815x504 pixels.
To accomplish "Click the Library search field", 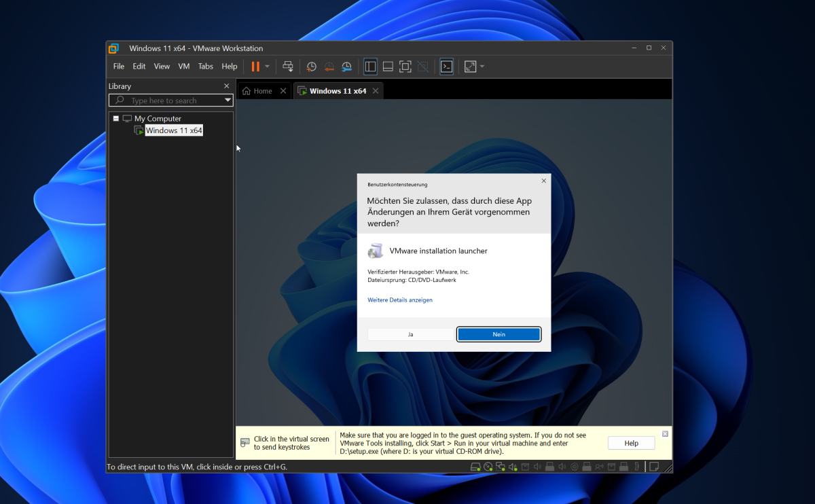I will (x=166, y=100).
